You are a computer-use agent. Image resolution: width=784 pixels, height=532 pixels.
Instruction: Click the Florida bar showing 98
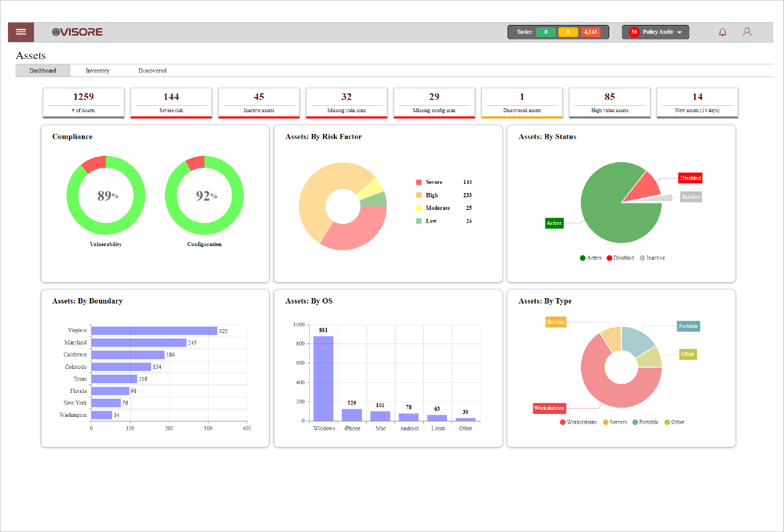coord(110,391)
